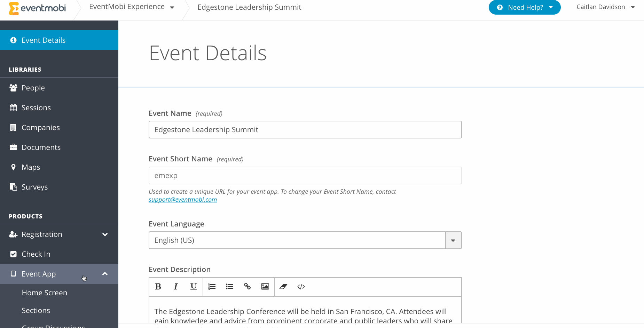Click the Maps pin icon
Screen dimensions: 644x328
point(13,167)
